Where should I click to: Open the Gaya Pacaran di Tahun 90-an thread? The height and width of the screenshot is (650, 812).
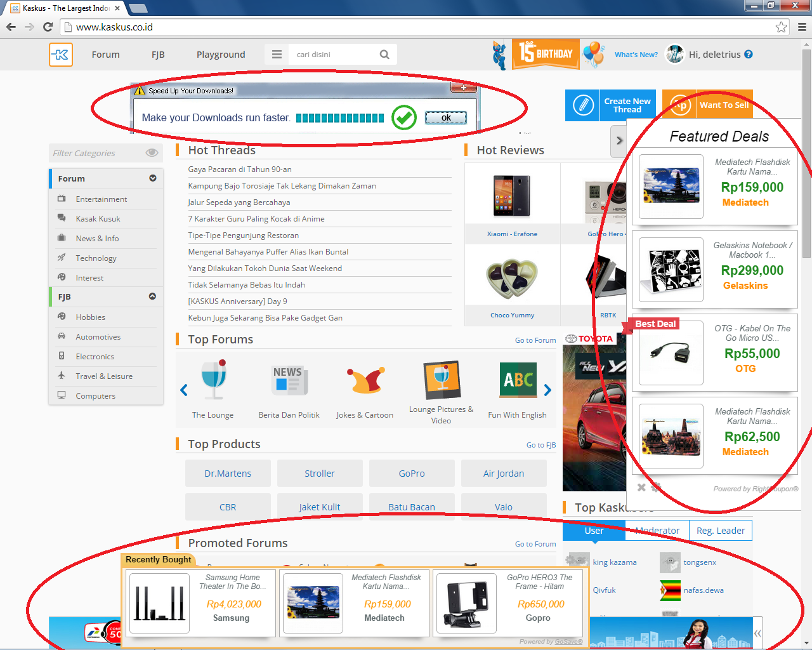point(240,169)
